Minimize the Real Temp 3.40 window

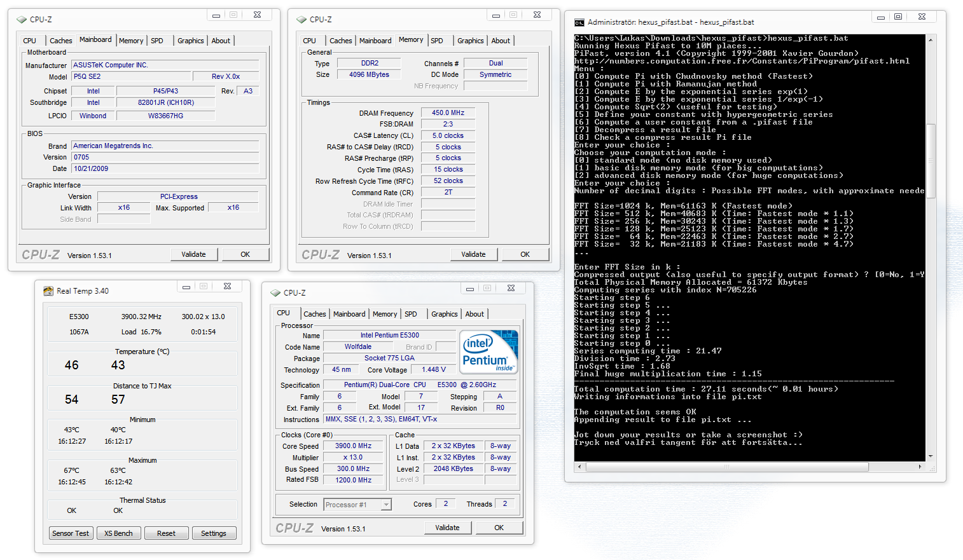[186, 287]
